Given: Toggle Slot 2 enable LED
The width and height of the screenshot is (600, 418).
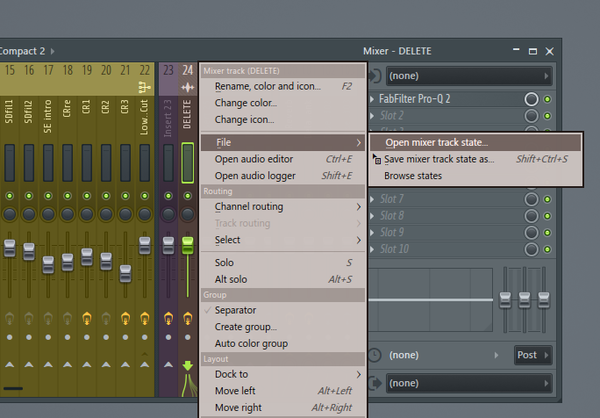Looking at the screenshot, I should 548,116.
